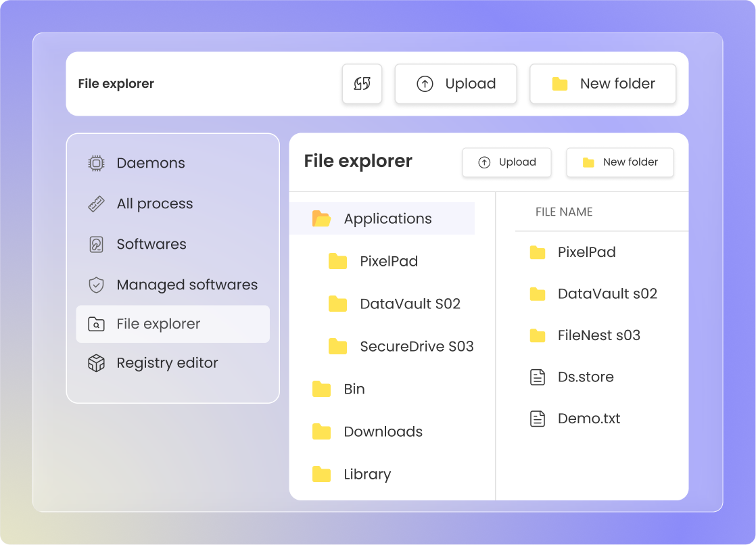
Task: Click the Registry editor cube icon
Action: click(97, 363)
